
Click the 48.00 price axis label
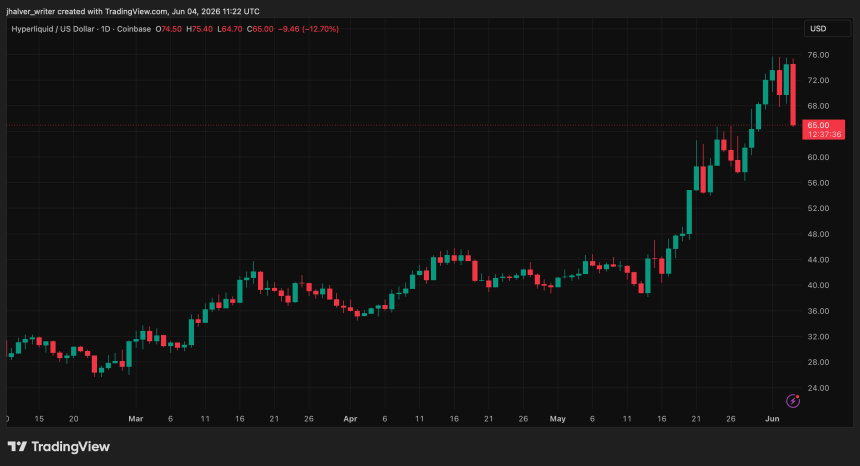point(818,234)
